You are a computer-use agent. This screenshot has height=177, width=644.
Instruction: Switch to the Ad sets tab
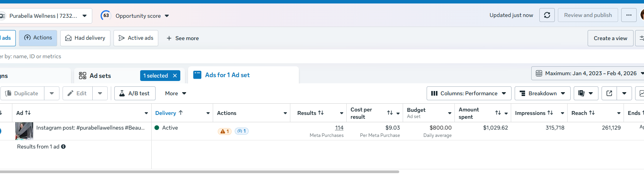point(100,76)
